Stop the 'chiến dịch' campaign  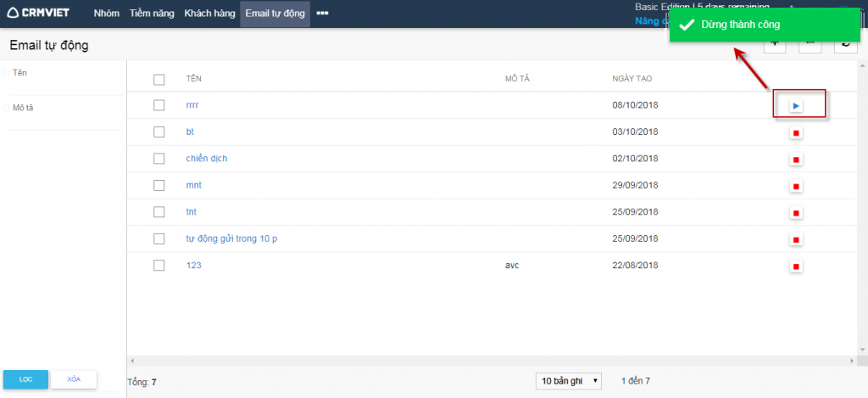(x=796, y=160)
